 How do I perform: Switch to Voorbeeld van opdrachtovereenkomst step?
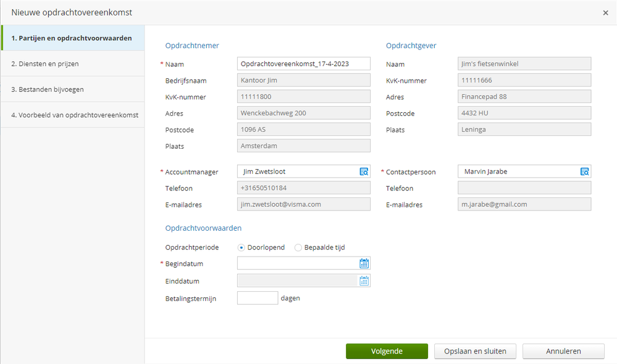coord(73,115)
